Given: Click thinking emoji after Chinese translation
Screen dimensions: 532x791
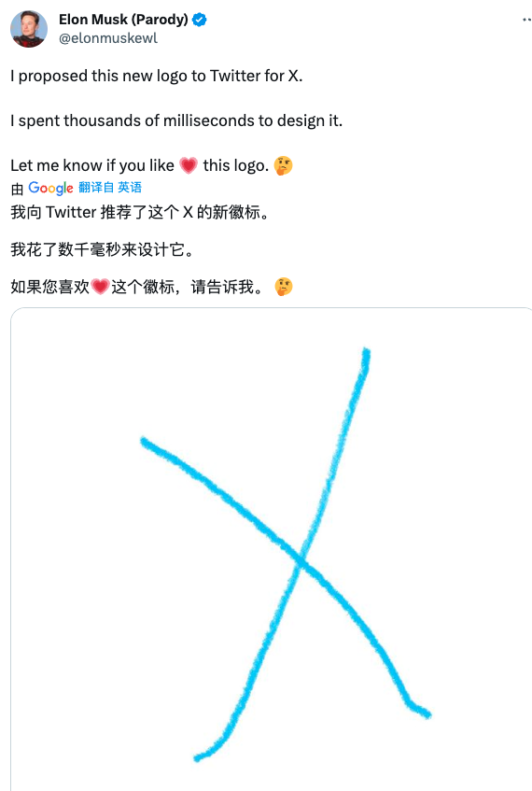Looking at the screenshot, I should tap(284, 287).
